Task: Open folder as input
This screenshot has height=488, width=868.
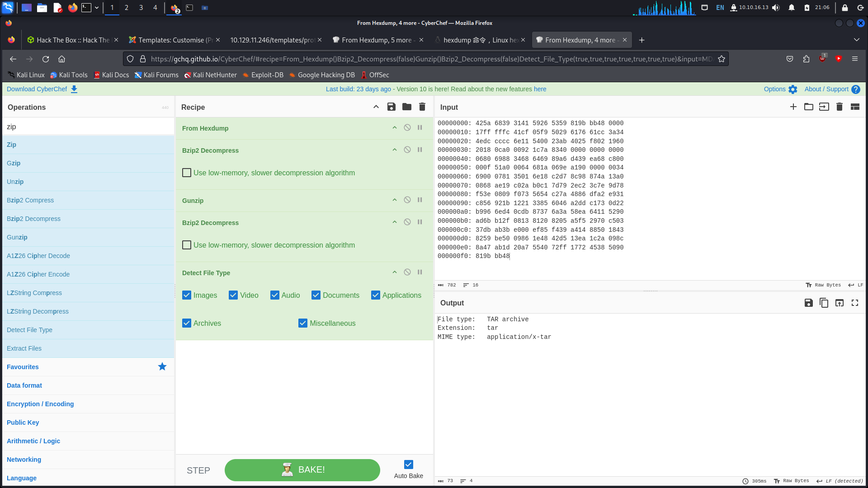Action: [809, 107]
